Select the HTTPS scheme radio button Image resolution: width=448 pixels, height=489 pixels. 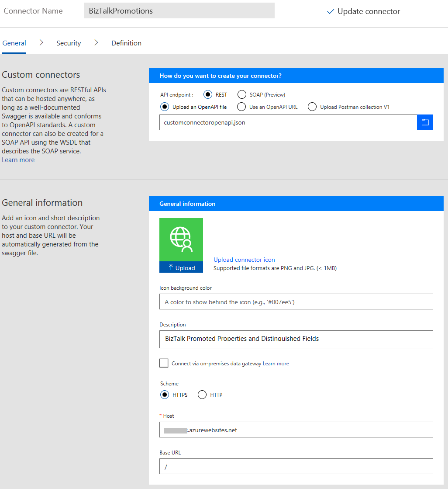165,395
